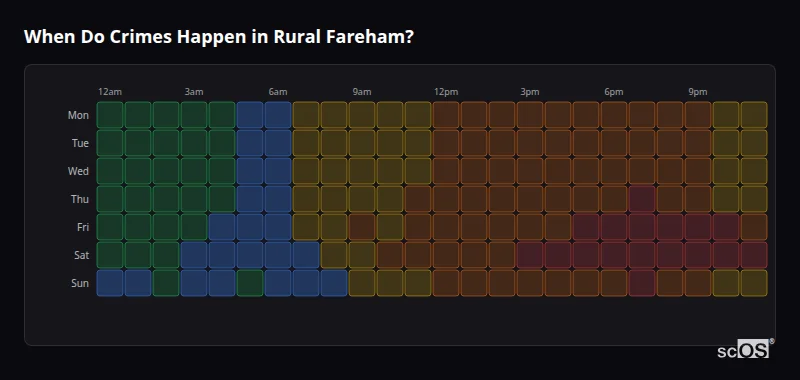
Task: Select the orange Friday 11pm heatmap cell
Action: pos(754,227)
